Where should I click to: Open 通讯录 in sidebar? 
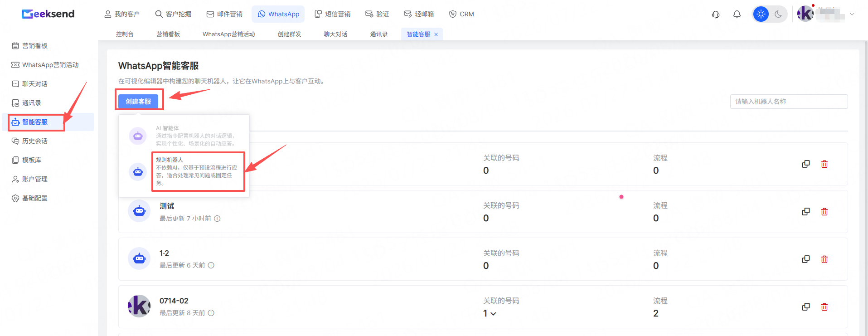click(27, 103)
